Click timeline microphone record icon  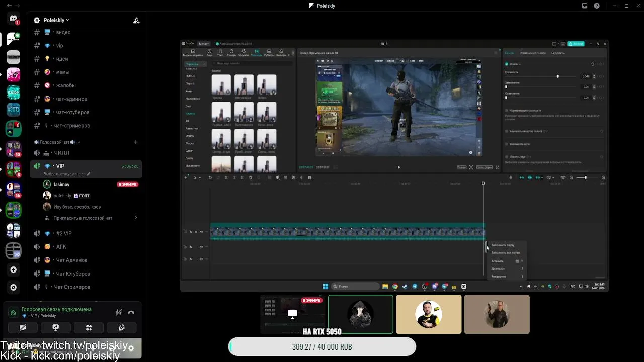pos(511,177)
